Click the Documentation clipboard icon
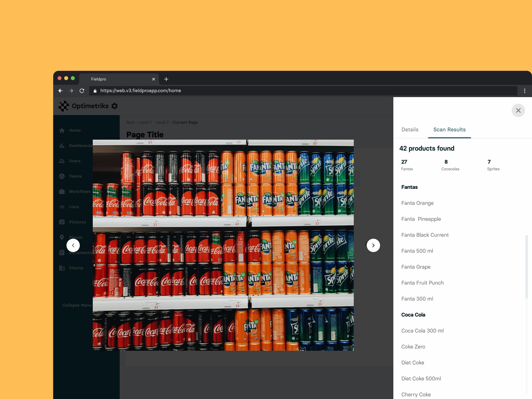This screenshot has width=532, height=399. coord(62,253)
